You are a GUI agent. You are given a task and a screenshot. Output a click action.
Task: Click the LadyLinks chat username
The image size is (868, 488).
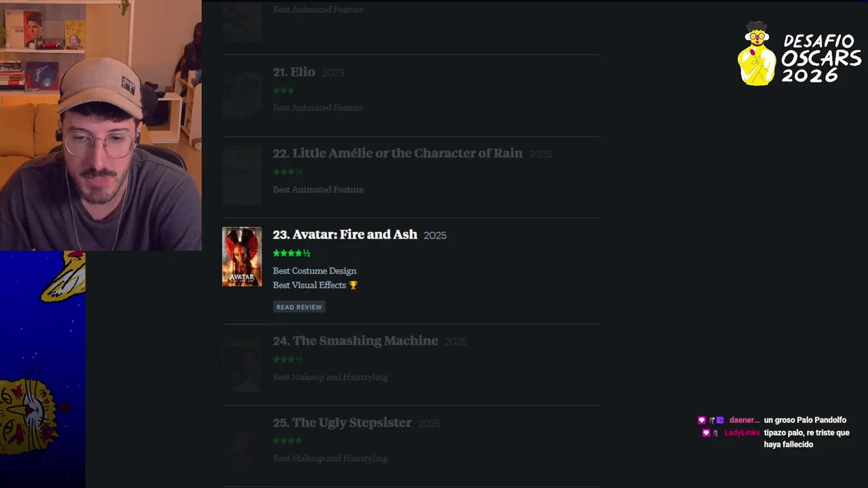click(742, 432)
